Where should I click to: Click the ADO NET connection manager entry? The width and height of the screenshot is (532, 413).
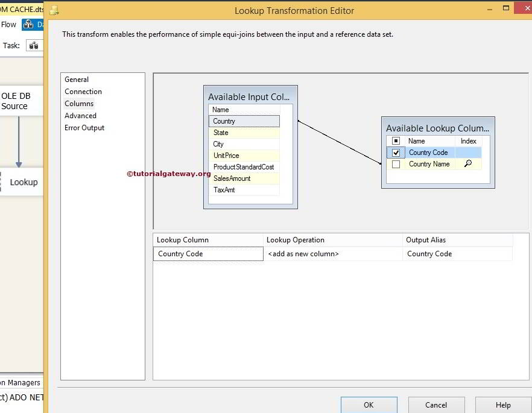20,397
